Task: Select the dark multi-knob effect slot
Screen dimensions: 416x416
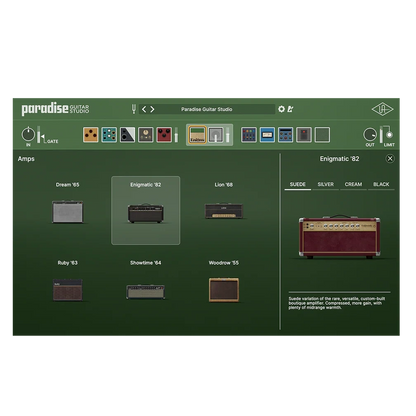Action: [249, 135]
